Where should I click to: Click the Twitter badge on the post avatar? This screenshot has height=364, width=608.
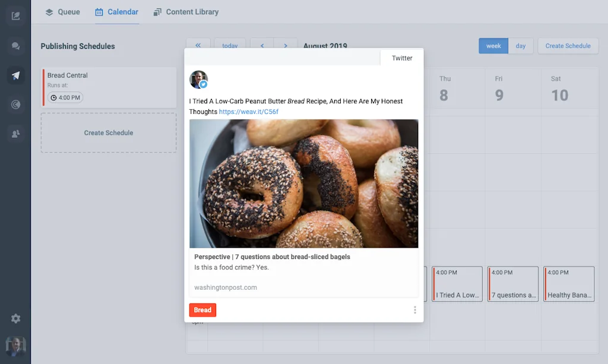point(204,85)
